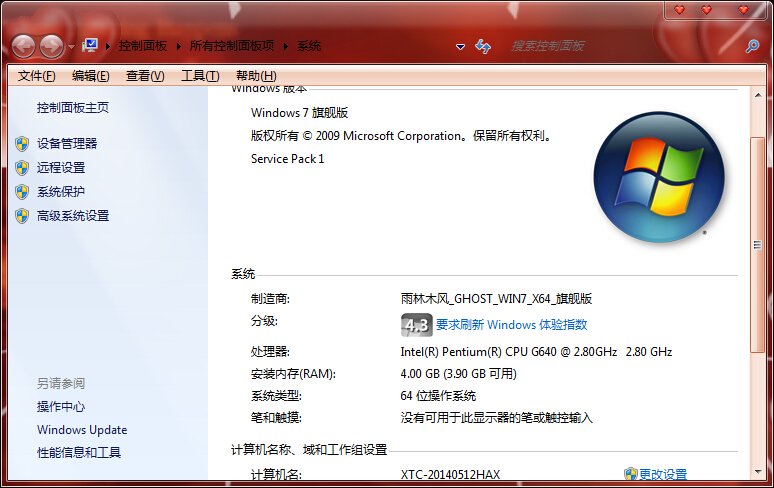Screen dimensions: 774x488
Task: Expand the breadcrumb arrow after 控制面板
Action: (x=179, y=46)
